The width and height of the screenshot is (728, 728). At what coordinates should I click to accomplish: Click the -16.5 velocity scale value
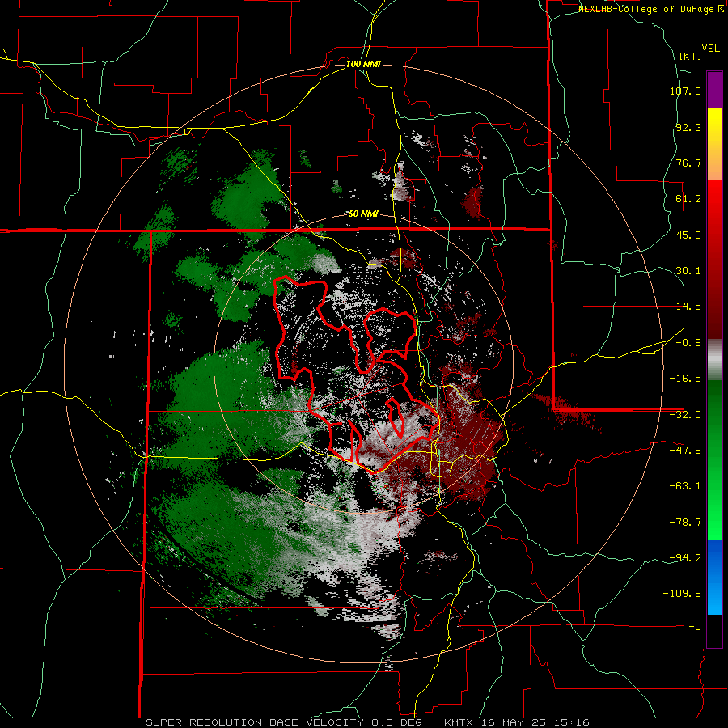click(x=685, y=379)
